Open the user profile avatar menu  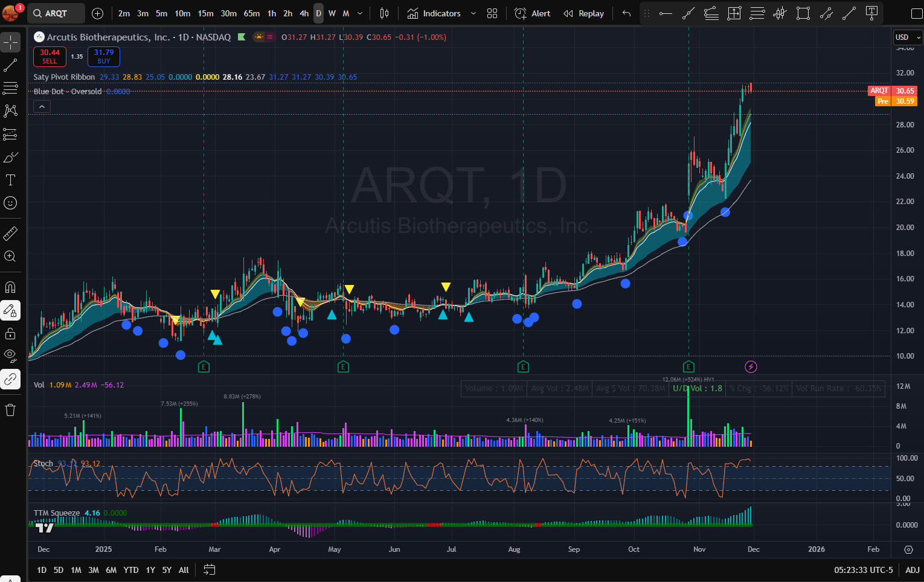coord(11,12)
